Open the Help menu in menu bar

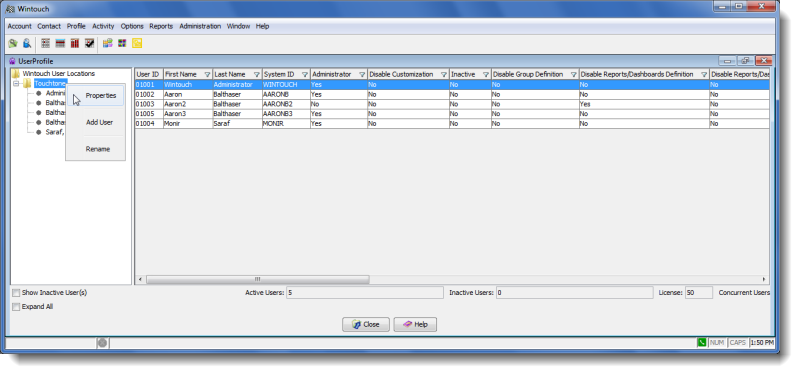coord(262,26)
